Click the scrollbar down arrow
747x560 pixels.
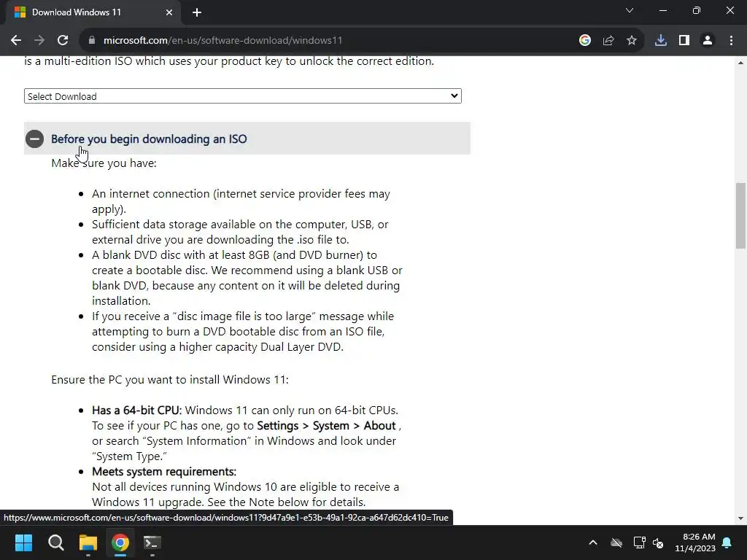(x=741, y=518)
